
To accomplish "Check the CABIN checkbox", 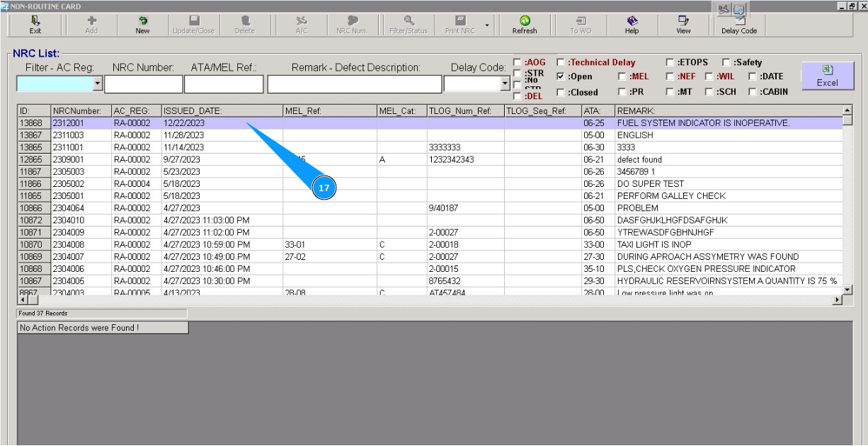I will pos(753,92).
